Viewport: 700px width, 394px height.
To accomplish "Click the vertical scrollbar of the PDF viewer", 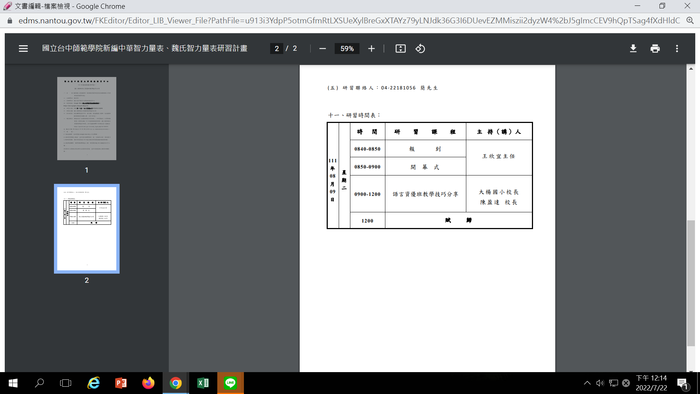I will [691, 283].
